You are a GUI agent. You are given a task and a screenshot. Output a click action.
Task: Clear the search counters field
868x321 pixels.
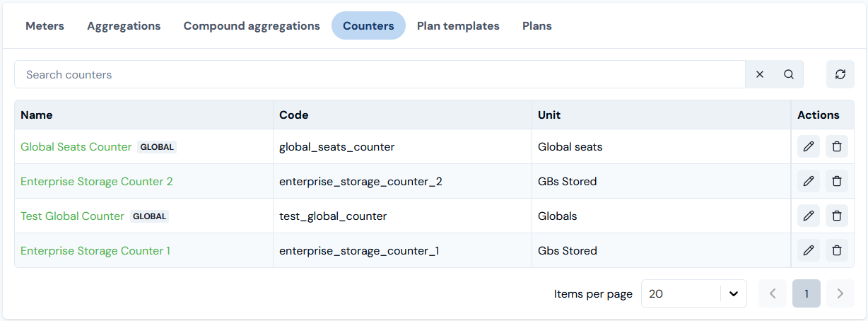pos(760,74)
